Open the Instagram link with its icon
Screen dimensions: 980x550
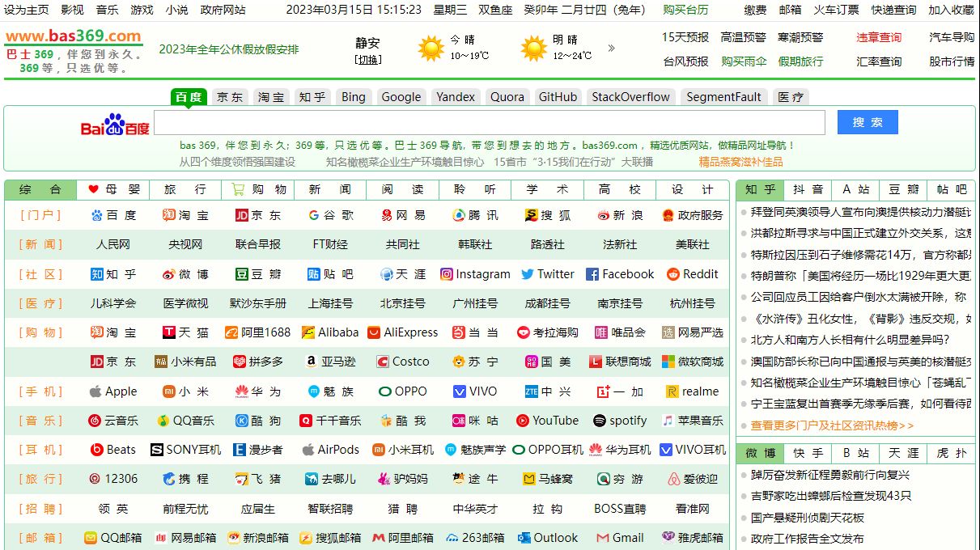475,274
